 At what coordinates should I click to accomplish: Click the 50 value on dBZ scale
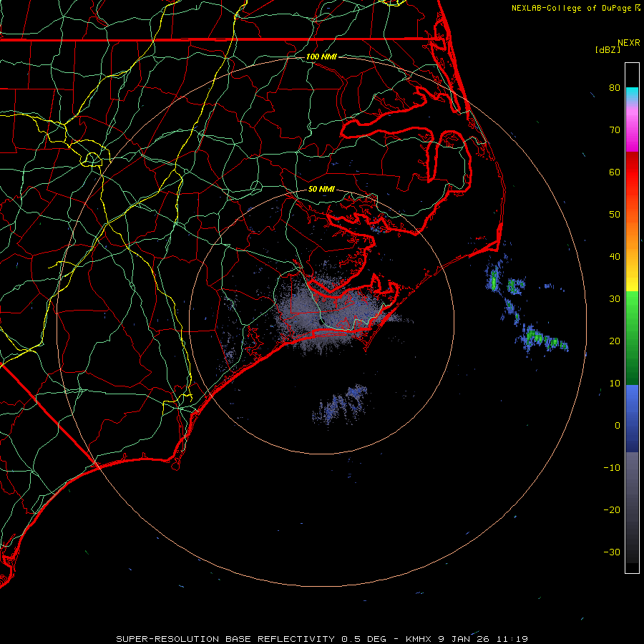point(615,215)
